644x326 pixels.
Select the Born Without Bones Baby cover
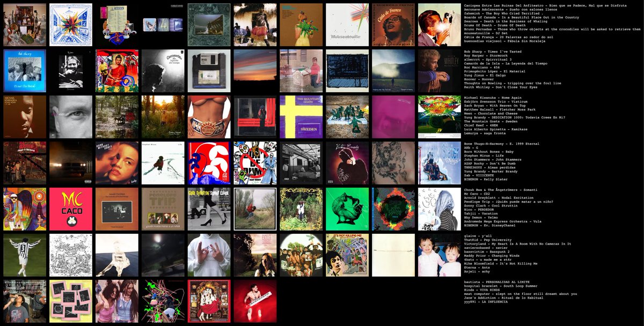(x=117, y=163)
